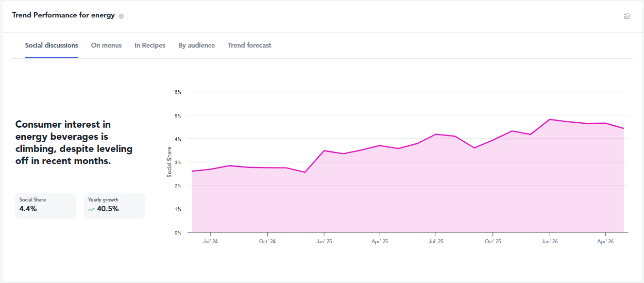Click the Jul' 24 x-axis label
The width and height of the screenshot is (644, 283).
click(x=210, y=241)
